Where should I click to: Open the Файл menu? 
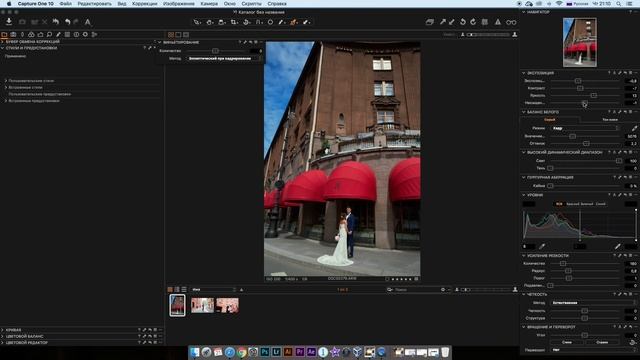(66, 4)
